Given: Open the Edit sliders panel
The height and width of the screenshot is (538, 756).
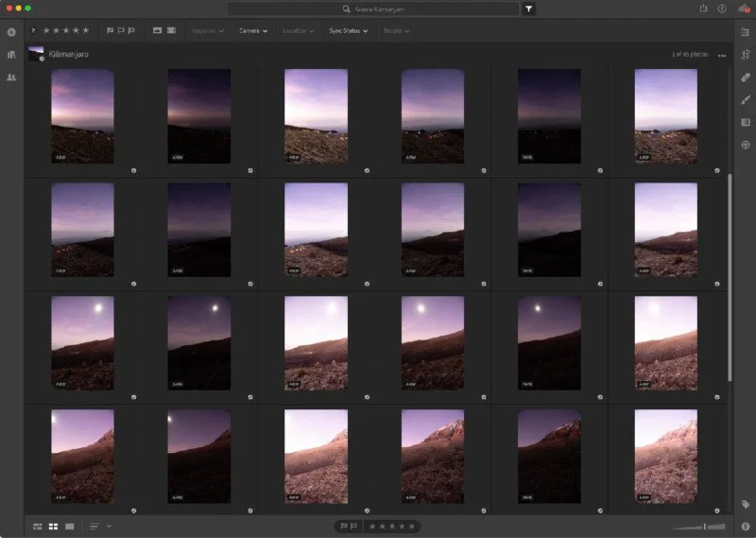Looking at the screenshot, I should [x=746, y=32].
